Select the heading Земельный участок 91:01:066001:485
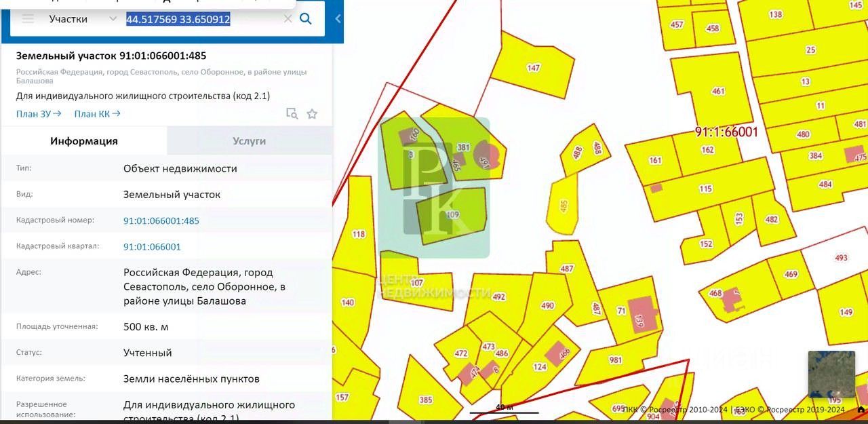 tap(111, 56)
